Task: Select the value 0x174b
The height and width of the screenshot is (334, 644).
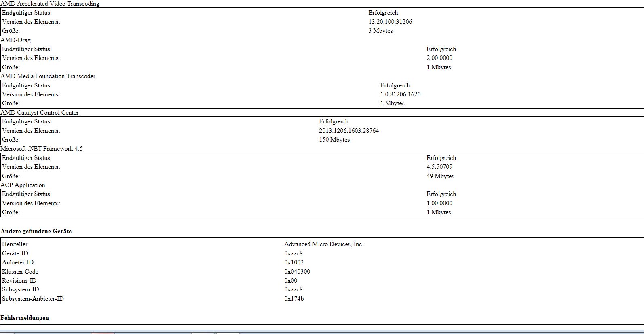Action: 294,299
